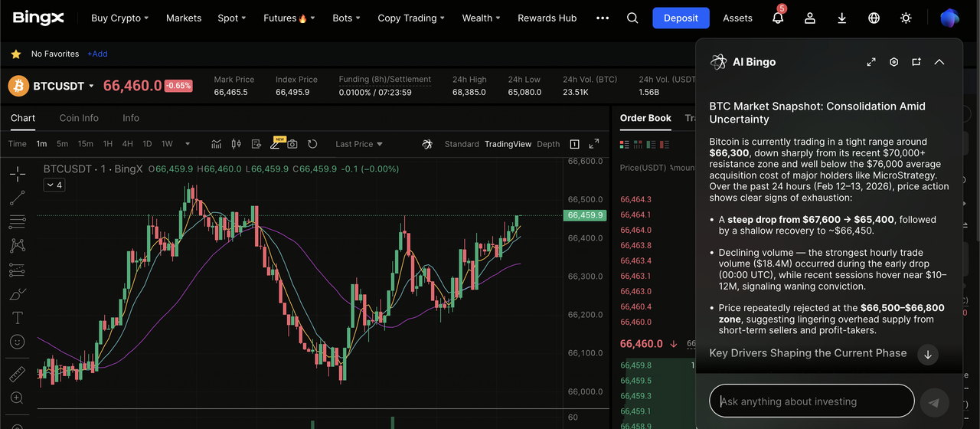The width and height of the screenshot is (980, 429).
Task: Open AI Bingo settings hexagon icon
Action: [893, 62]
